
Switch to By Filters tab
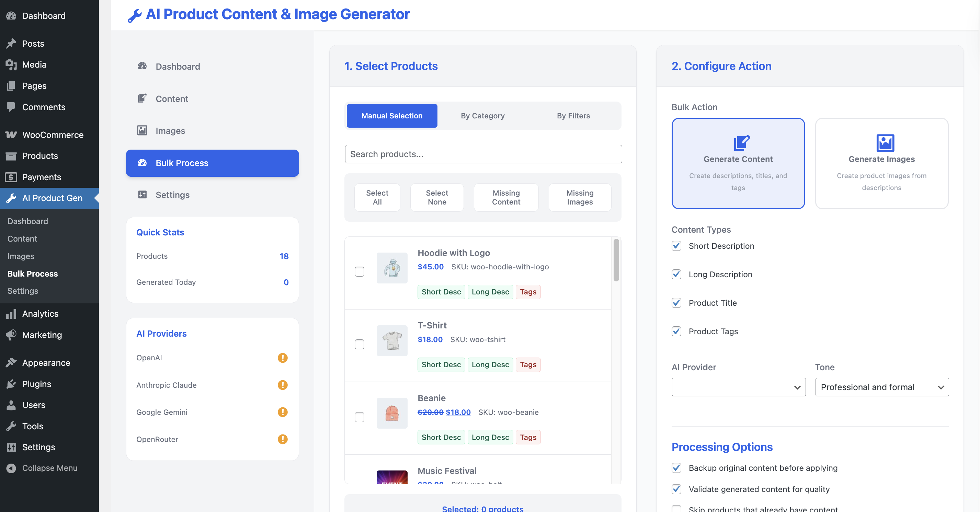573,116
